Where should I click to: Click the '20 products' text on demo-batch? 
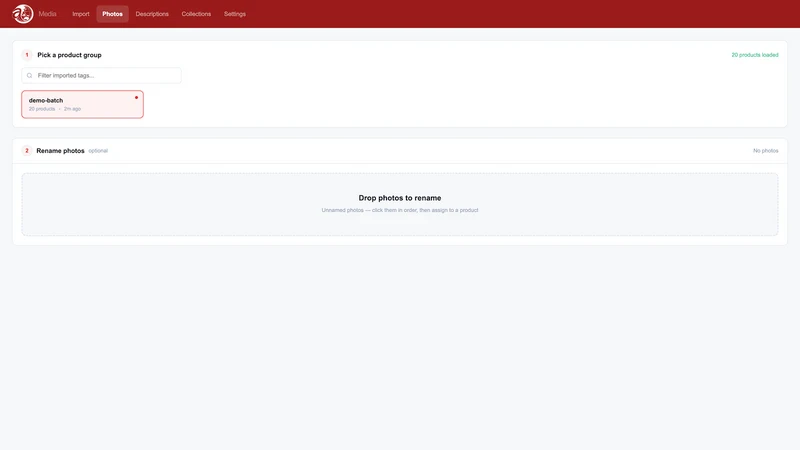tap(42, 109)
